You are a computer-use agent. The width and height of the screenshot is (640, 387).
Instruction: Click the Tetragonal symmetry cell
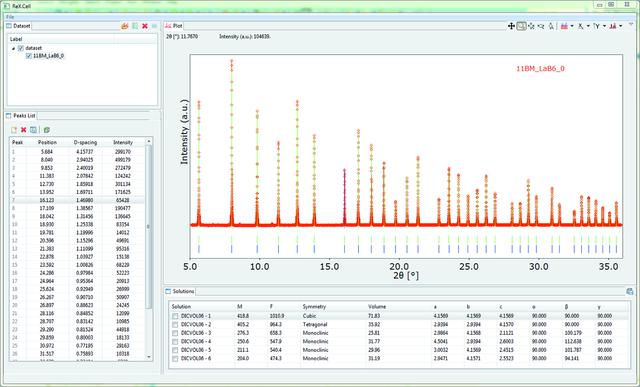click(315, 325)
